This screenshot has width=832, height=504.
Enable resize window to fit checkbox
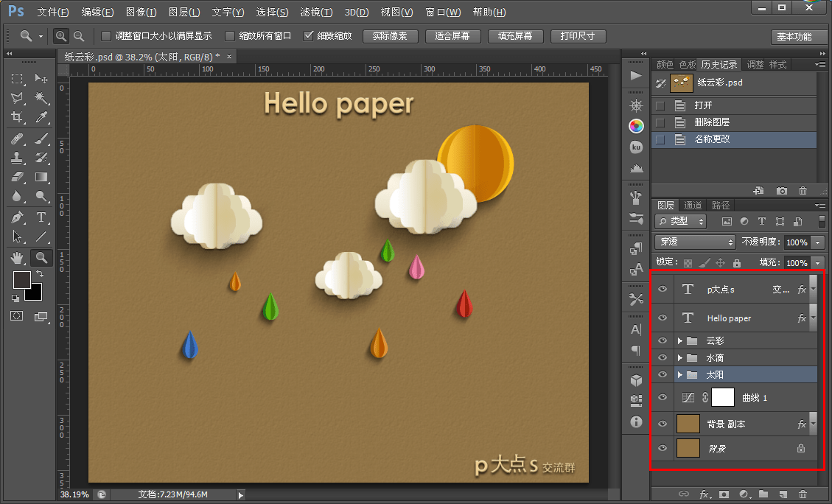106,36
